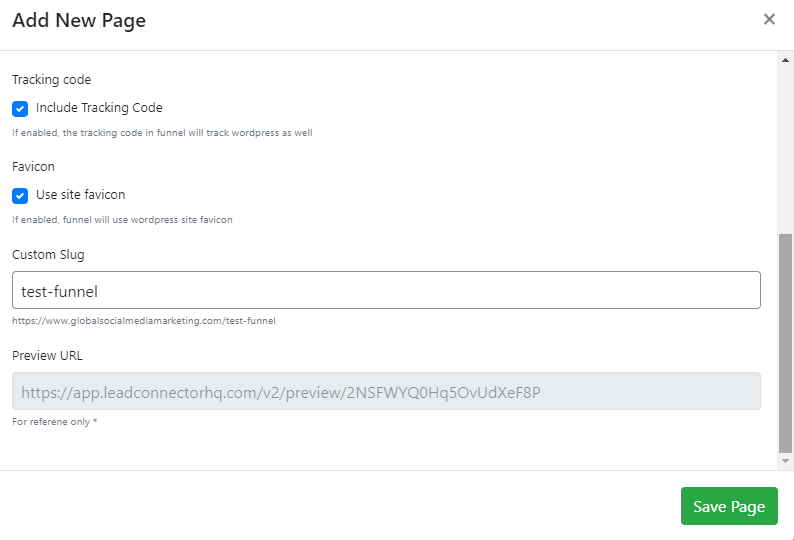Click the 'Custom Slug' field label

point(48,255)
